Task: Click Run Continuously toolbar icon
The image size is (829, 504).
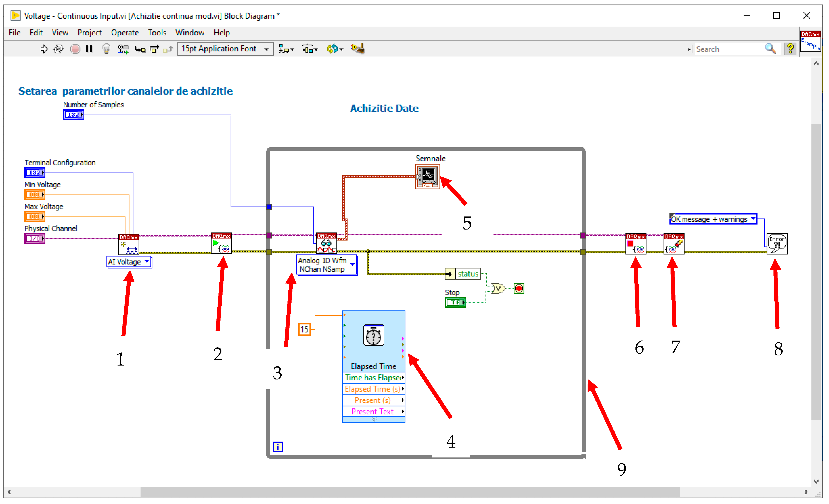Action: point(58,49)
